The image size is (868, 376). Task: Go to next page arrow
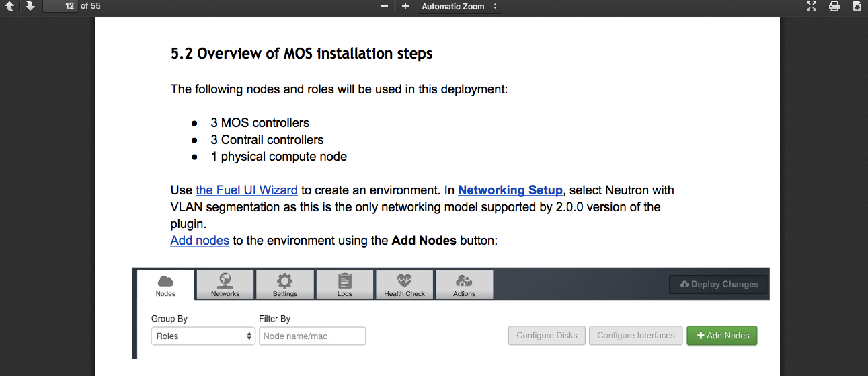point(30,6)
